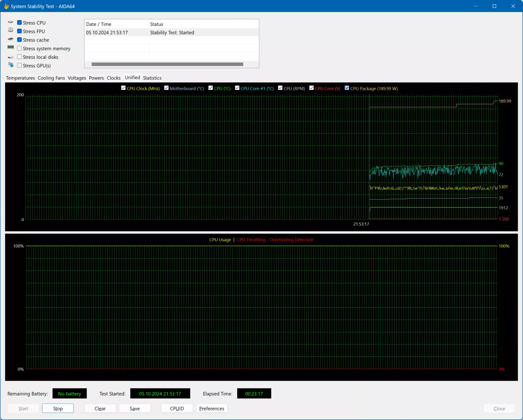Click the disk icon beside Stress local disks
The image size is (523, 420).
point(11,57)
